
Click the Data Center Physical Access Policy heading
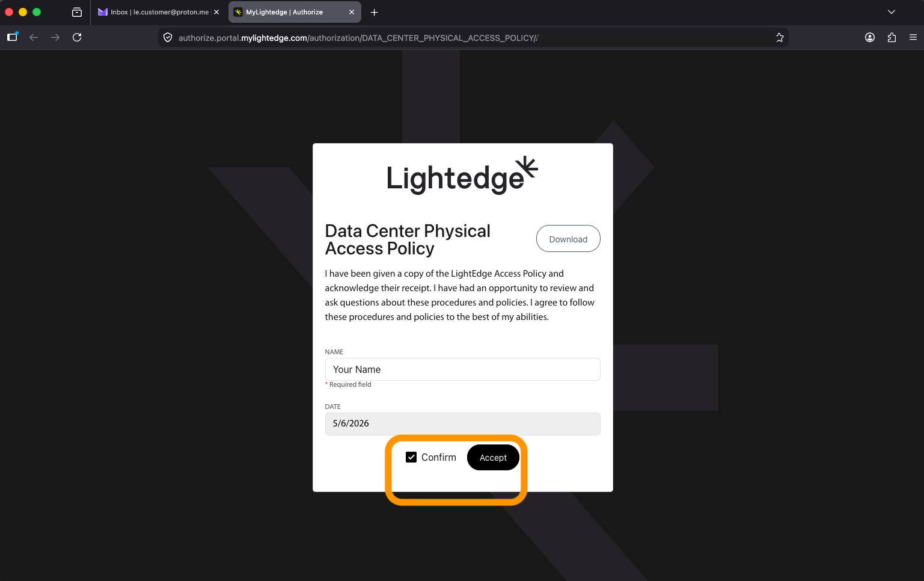[x=408, y=239]
